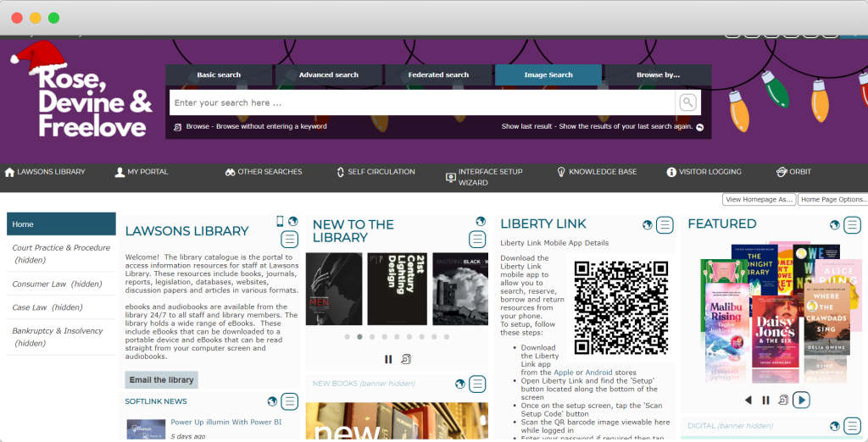The height and width of the screenshot is (442, 868).
Task: Open the Lawsons Library panel options menu
Action: pyautogui.click(x=289, y=240)
